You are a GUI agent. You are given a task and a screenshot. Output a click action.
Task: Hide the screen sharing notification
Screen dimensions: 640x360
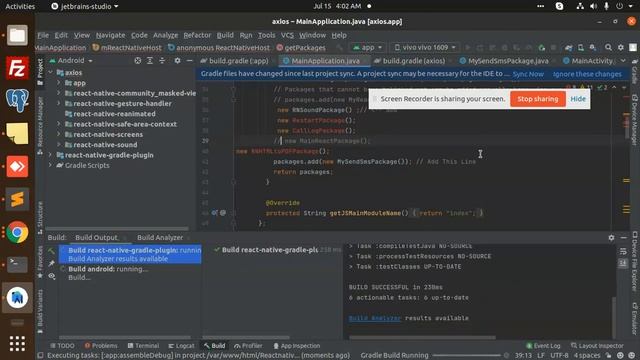point(578,99)
